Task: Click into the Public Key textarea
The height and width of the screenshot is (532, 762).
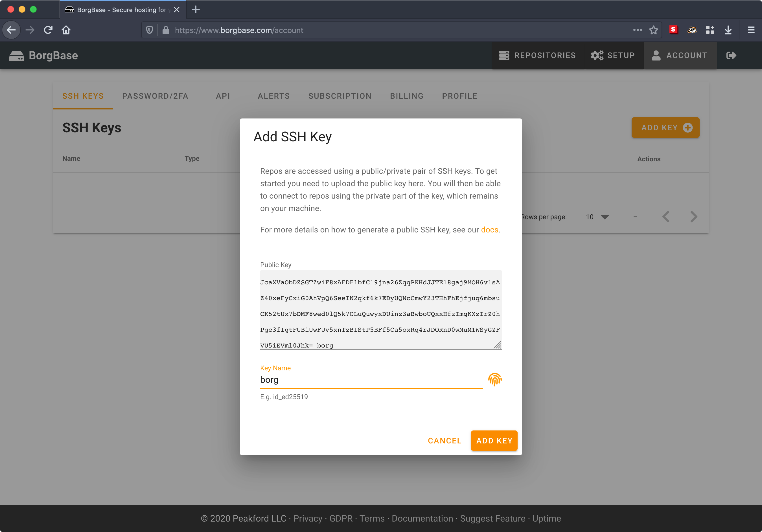Action: [x=381, y=310]
